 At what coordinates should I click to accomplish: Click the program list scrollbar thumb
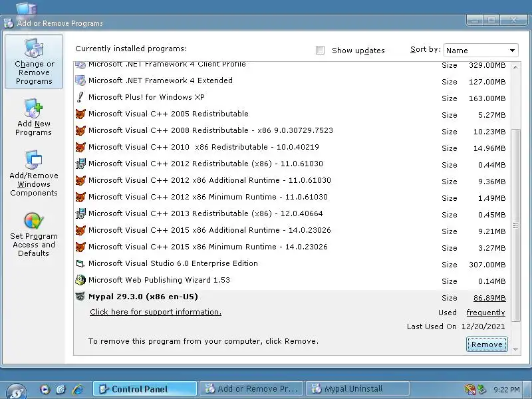[x=515, y=225]
